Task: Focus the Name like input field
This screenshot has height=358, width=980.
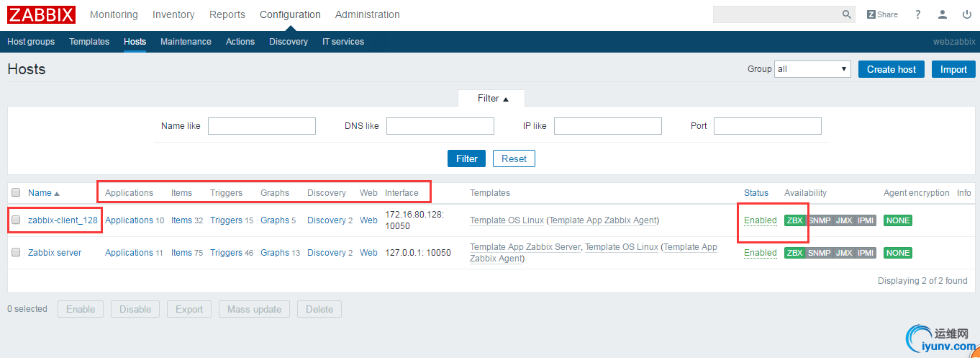Action: [262, 126]
